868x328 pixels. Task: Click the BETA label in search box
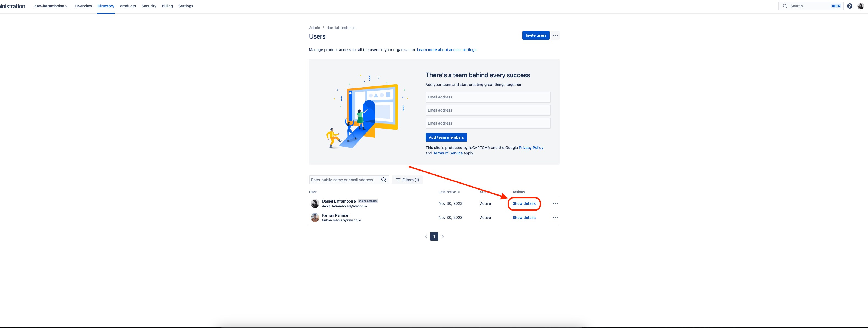point(836,6)
